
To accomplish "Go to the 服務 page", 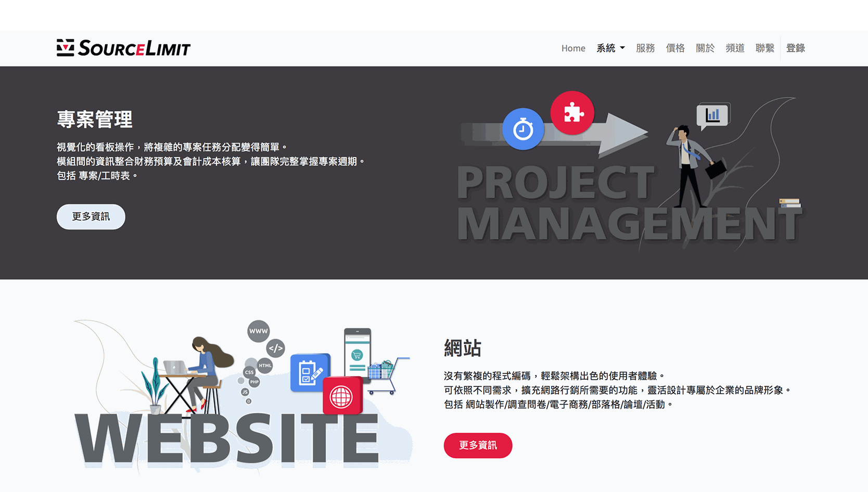I will (645, 48).
